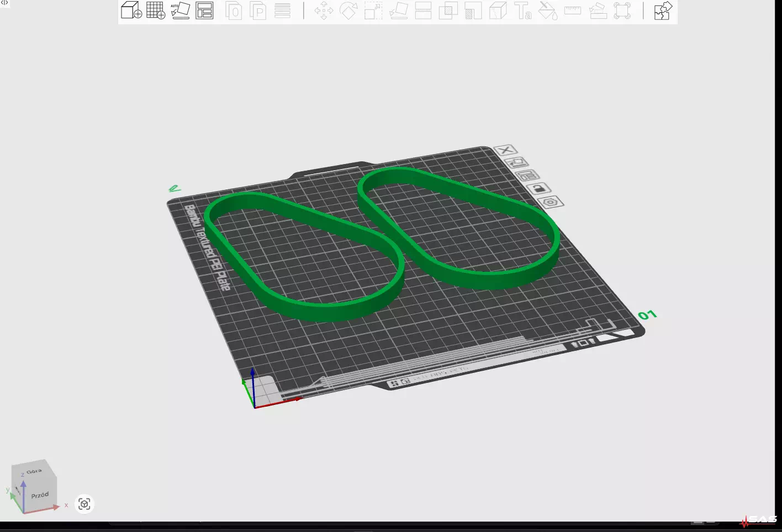
Task: Click the Add model cube icon
Action: [x=131, y=10]
